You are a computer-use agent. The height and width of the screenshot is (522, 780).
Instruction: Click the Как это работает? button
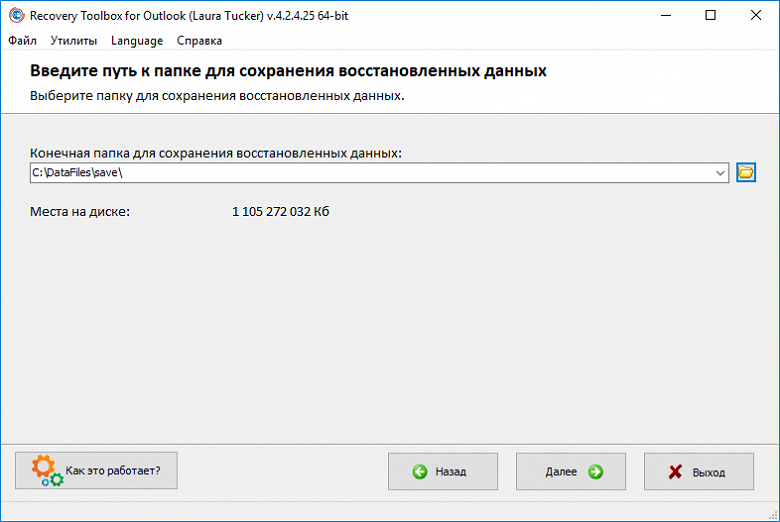[97, 471]
